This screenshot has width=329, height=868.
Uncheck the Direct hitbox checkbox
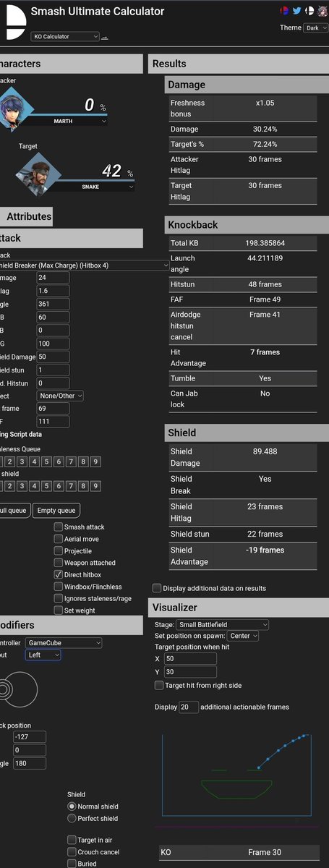click(x=58, y=574)
